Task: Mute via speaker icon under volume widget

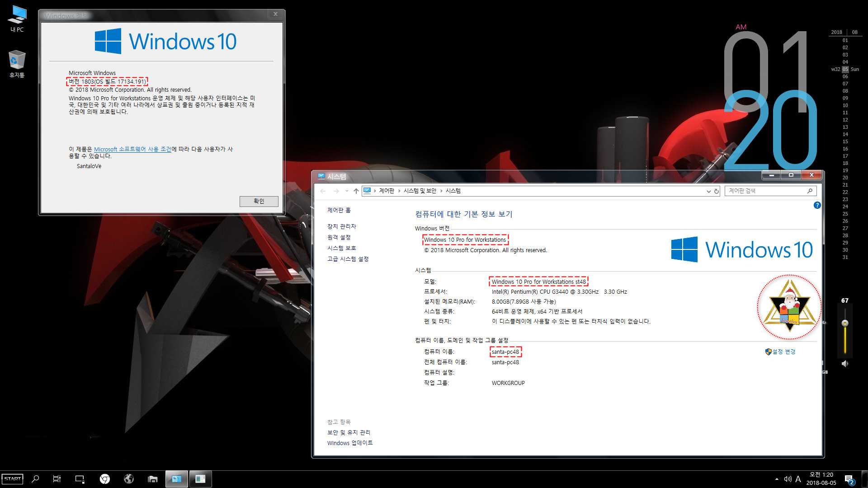Action: 845,364
